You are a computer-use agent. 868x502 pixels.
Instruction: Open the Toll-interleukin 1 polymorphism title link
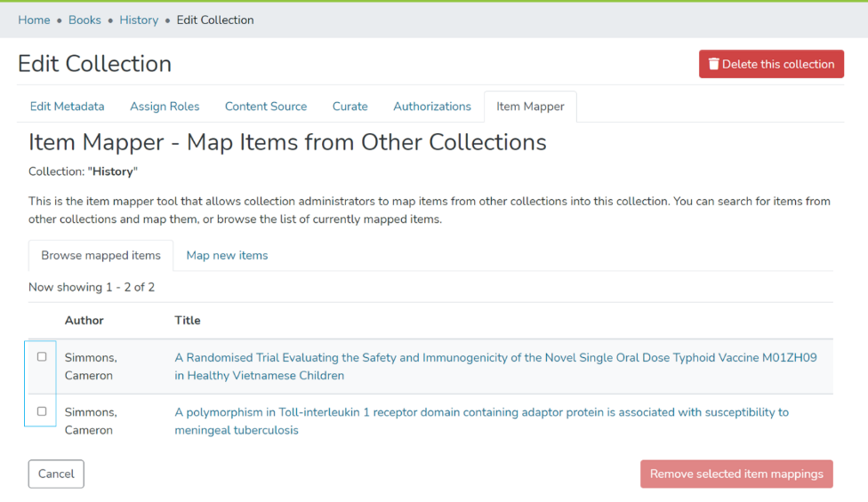(480, 412)
